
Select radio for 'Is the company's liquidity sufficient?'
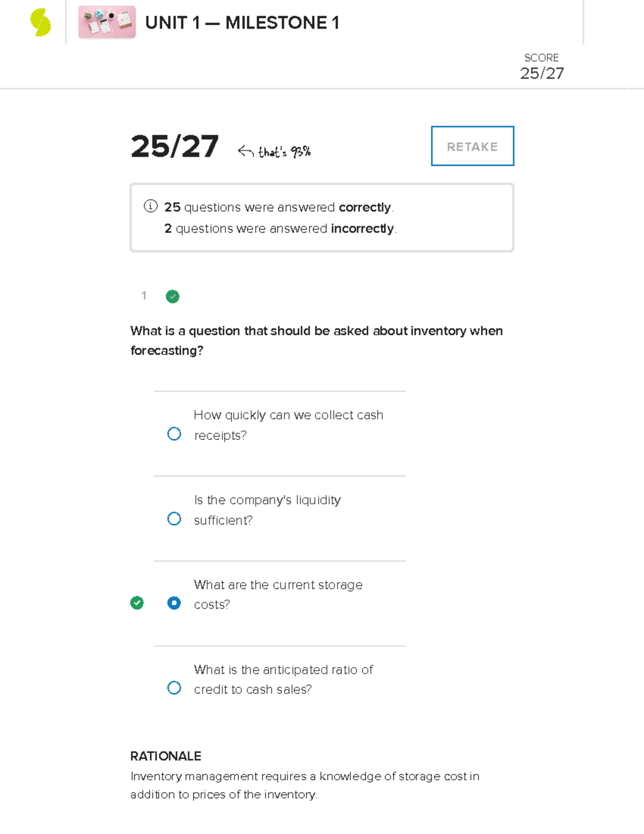[174, 518]
